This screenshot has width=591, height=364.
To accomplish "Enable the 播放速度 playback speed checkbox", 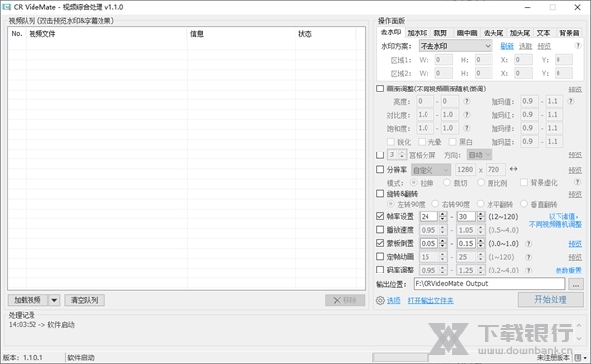I will pos(380,230).
